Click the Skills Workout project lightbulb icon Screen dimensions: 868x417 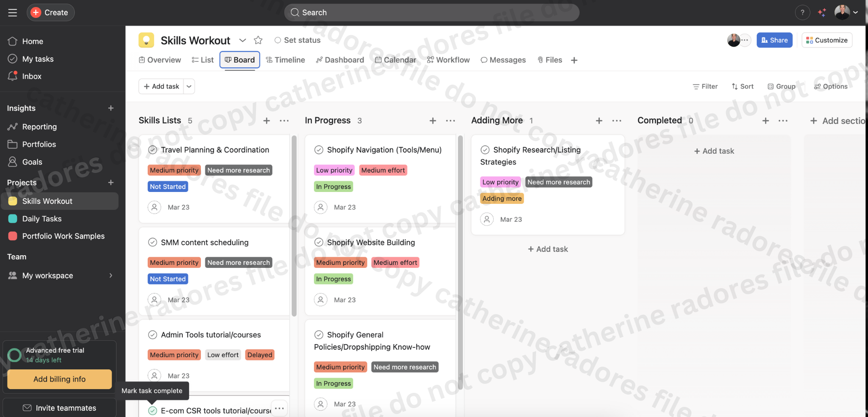pos(146,40)
